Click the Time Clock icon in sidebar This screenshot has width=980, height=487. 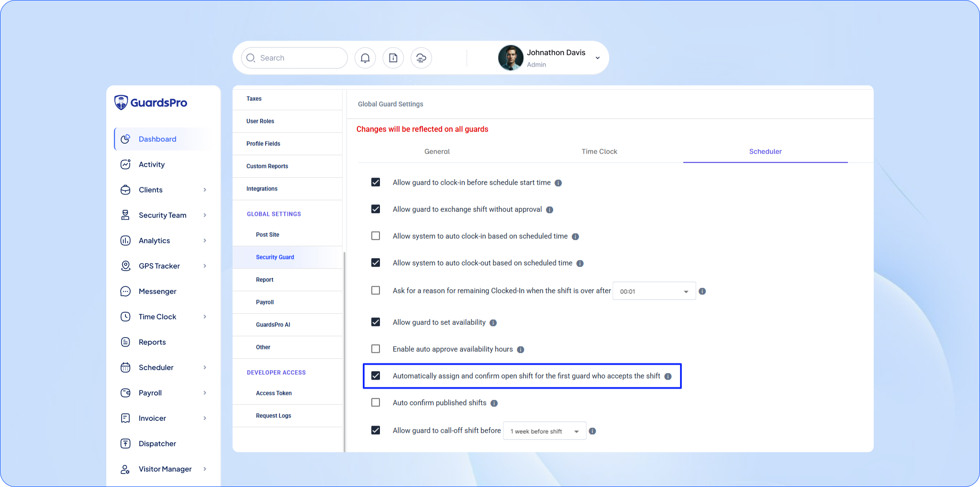[x=125, y=317]
